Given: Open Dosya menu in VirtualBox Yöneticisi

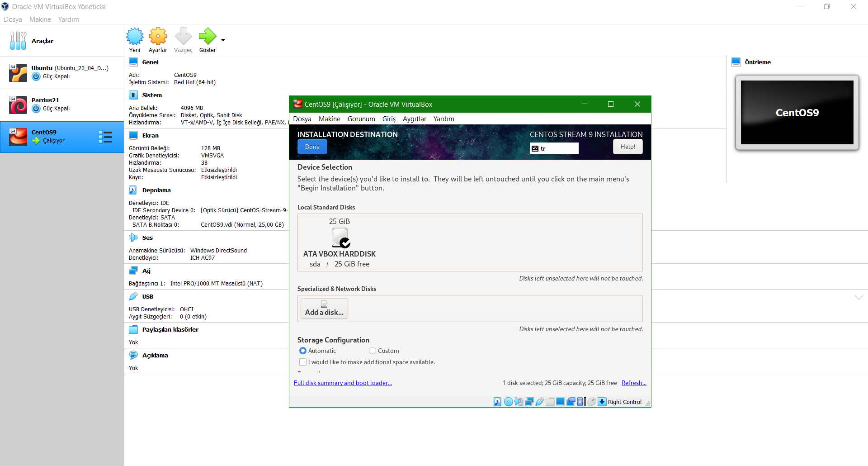Looking at the screenshot, I should tap(13, 19).
